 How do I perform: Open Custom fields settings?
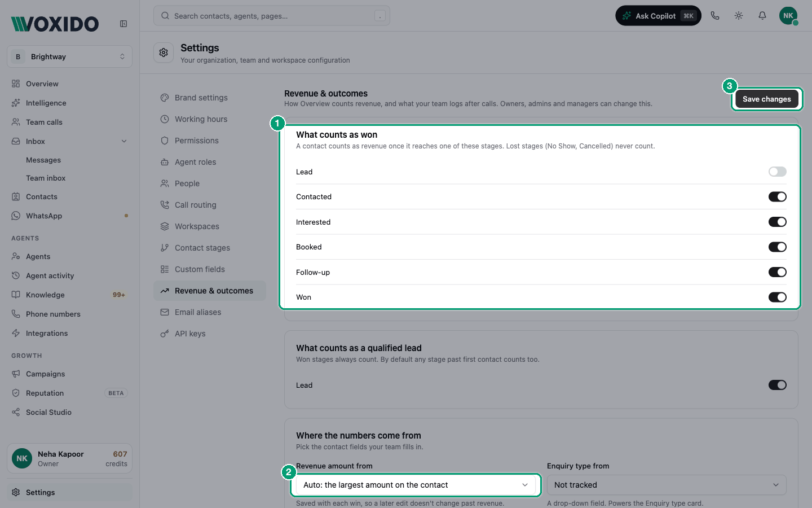click(x=210, y=269)
